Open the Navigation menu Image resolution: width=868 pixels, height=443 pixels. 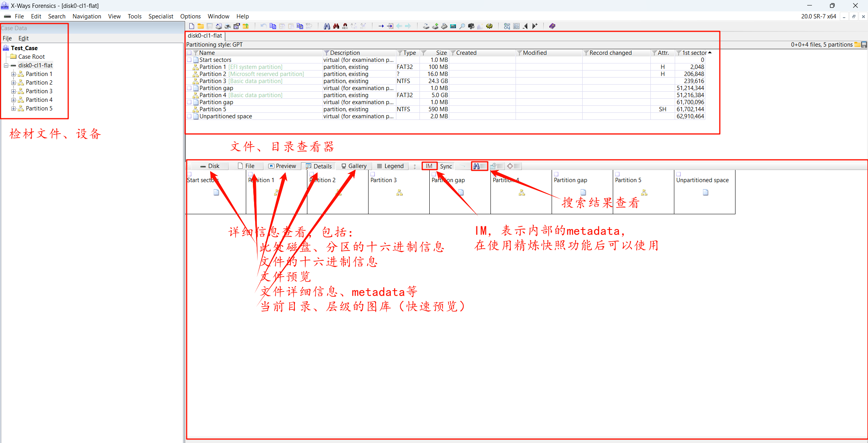pyautogui.click(x=87, y=16)
